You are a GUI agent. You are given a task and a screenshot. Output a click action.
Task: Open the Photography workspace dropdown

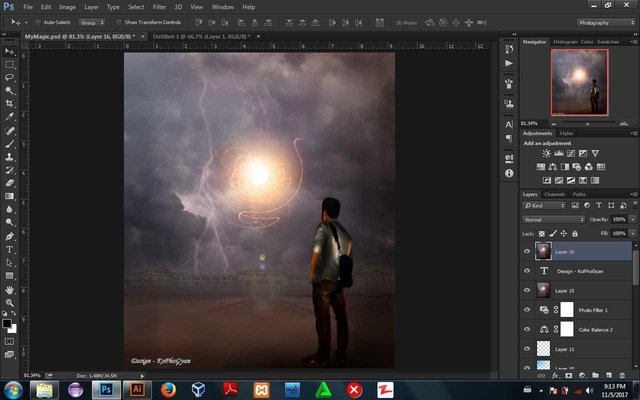606,21
